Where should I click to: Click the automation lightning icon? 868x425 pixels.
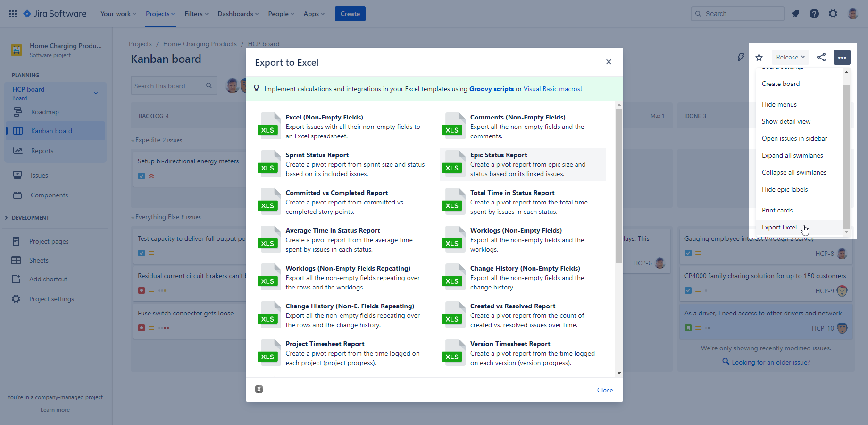pos(741,57)
